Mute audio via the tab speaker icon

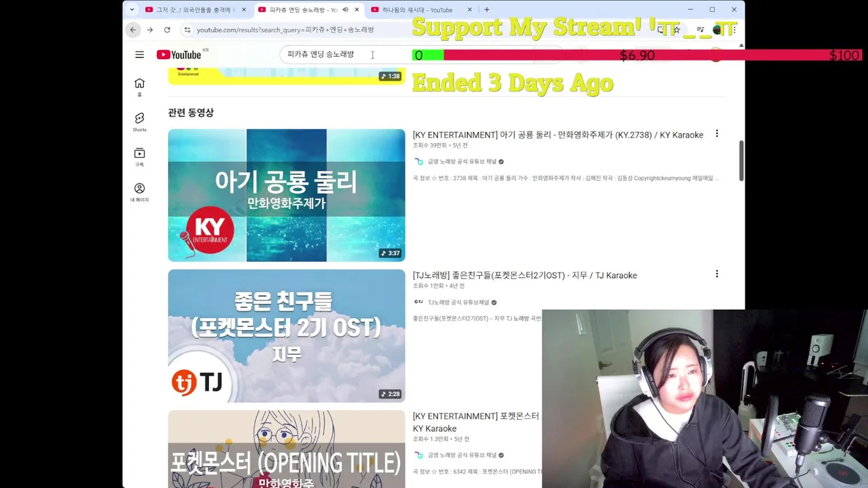tap(345, 9)
